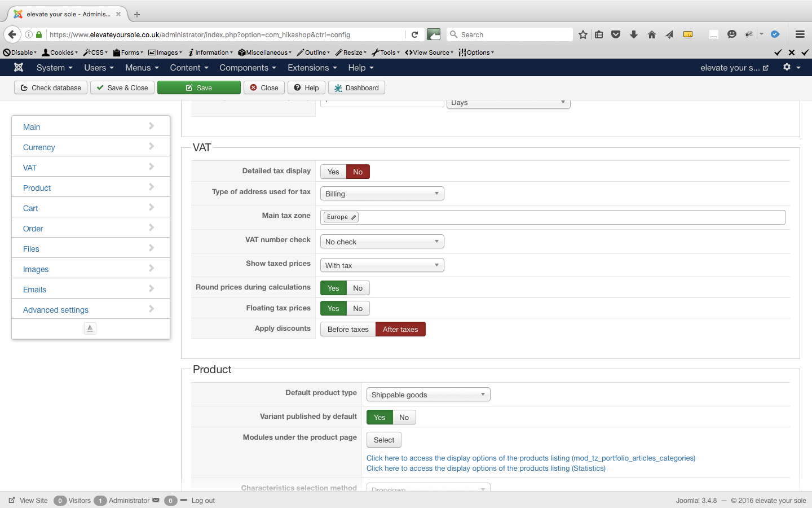The width and height of the screenshot is (812, 508).
Task: Open Default product type dropdown
Action: [429, 395]
